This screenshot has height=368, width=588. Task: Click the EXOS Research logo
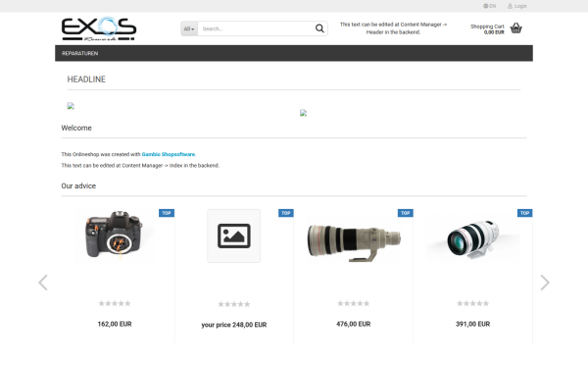coord(99,28)
